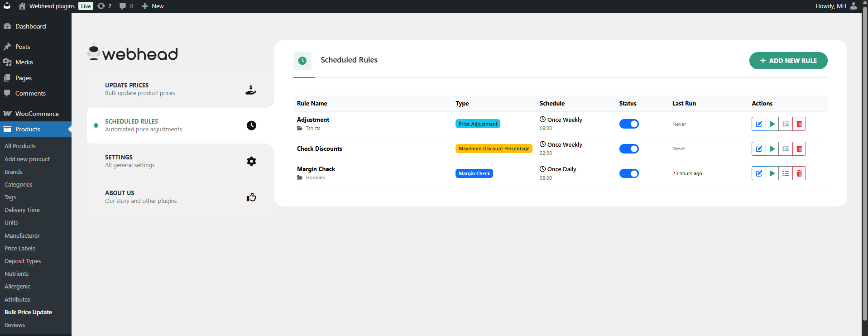868x336 pixels.
Task: Open the Update Prices tab
Action: click(x=180, y=89)
